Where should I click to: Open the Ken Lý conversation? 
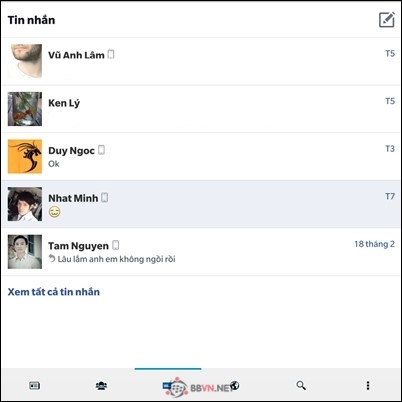click(x=201, y=109)
